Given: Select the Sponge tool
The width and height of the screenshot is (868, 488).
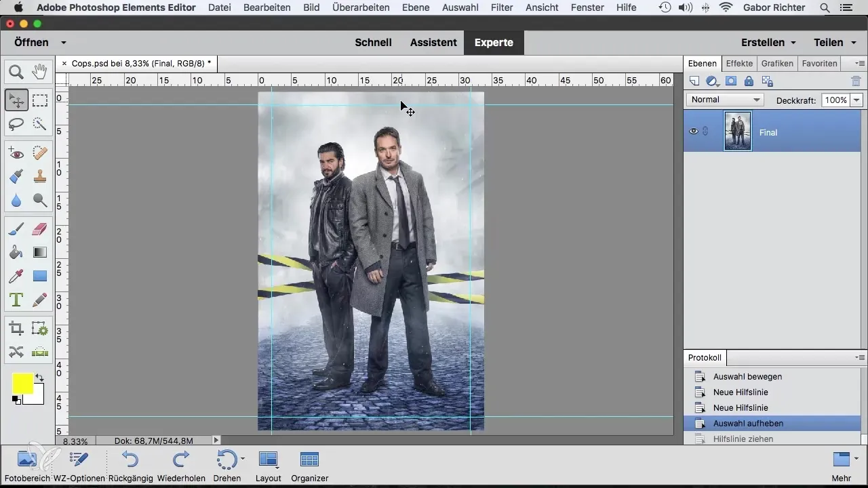Looking at the screenshot, I should click(40, 201).
